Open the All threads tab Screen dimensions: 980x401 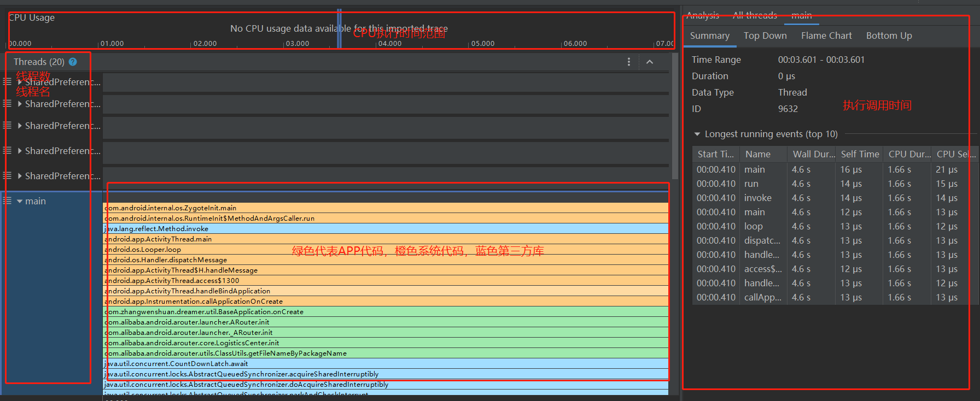pos(755,15)
